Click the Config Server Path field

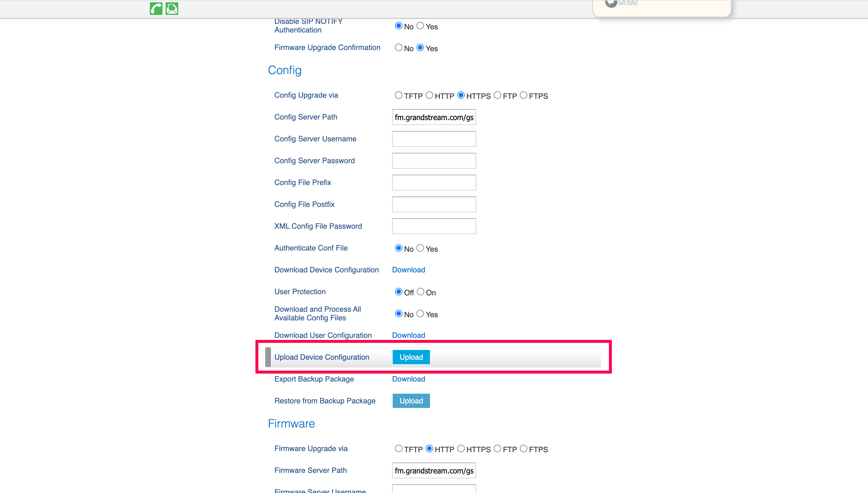click(434, 117)
